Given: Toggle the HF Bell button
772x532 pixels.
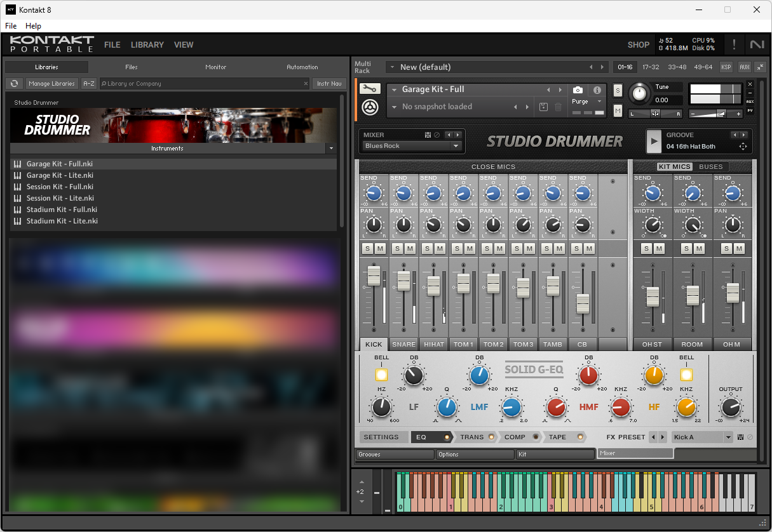Looking at the screenshot, I should [x=686, y=375].
